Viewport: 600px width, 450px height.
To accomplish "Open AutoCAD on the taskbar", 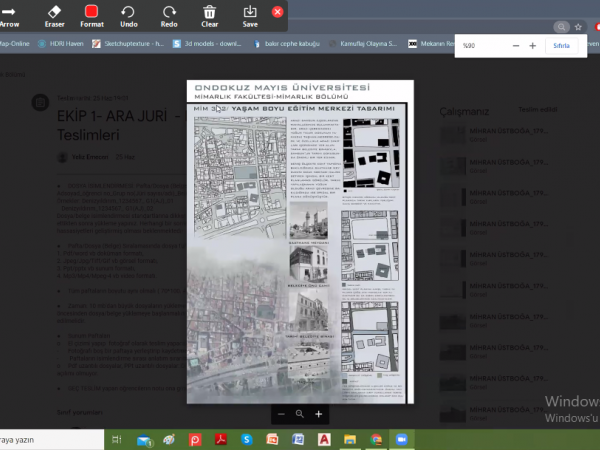I will 324,440.
